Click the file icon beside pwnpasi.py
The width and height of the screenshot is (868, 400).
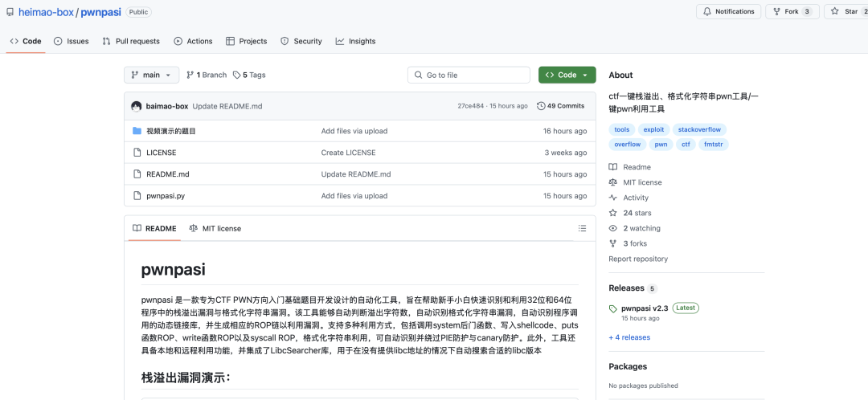click(137, 196)
